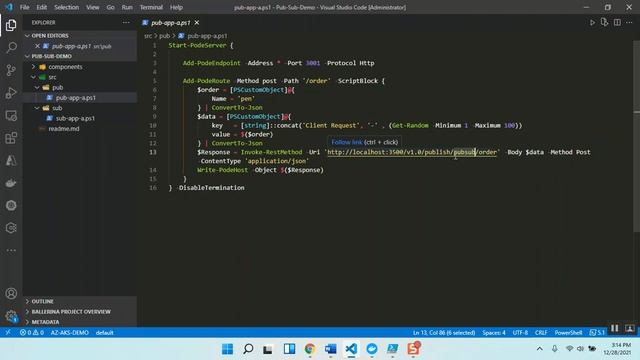Image resolution: width=640 pixels, height=360 pixels.
Task: Split the editor to the right
Action: [x=617, y=22]
